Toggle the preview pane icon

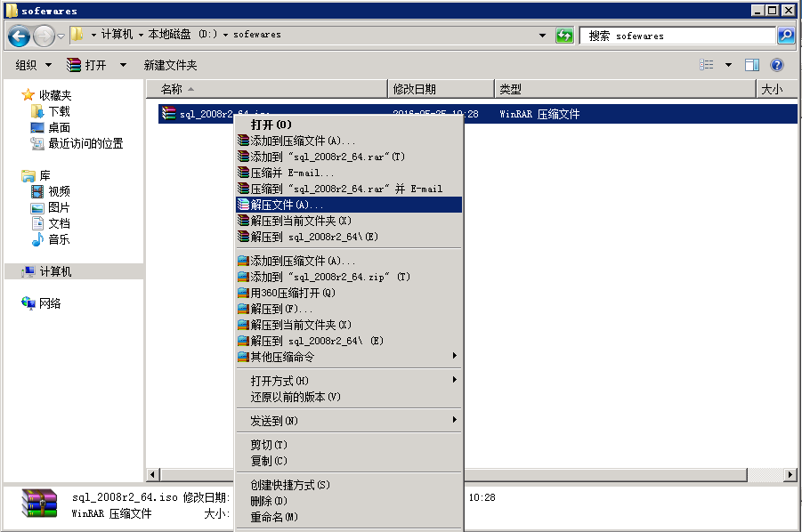click(752, 65)
